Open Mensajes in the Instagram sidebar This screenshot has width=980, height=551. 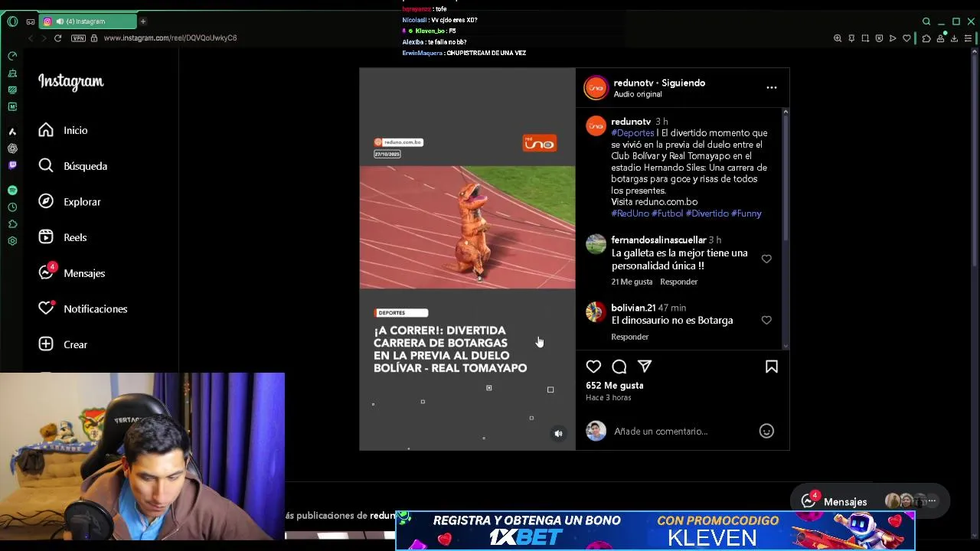72,273
